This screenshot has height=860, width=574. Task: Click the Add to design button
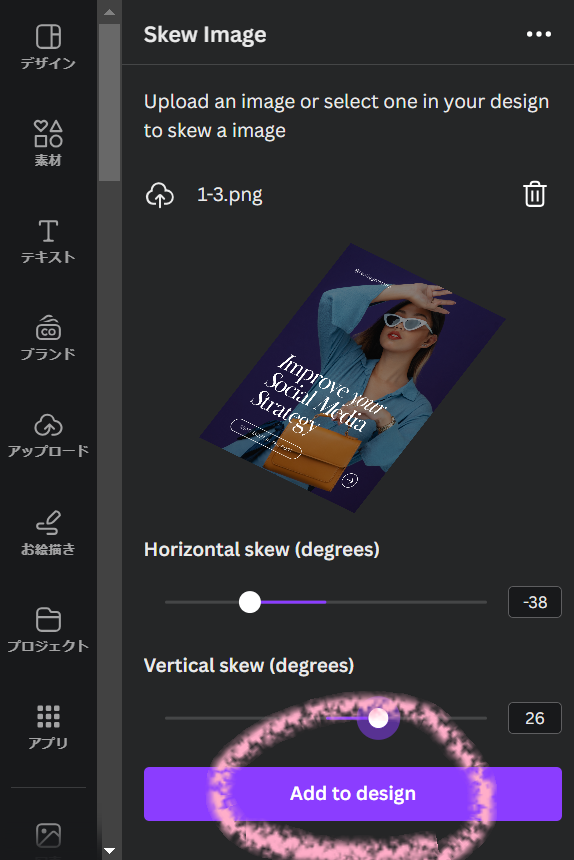click(353, 794)
